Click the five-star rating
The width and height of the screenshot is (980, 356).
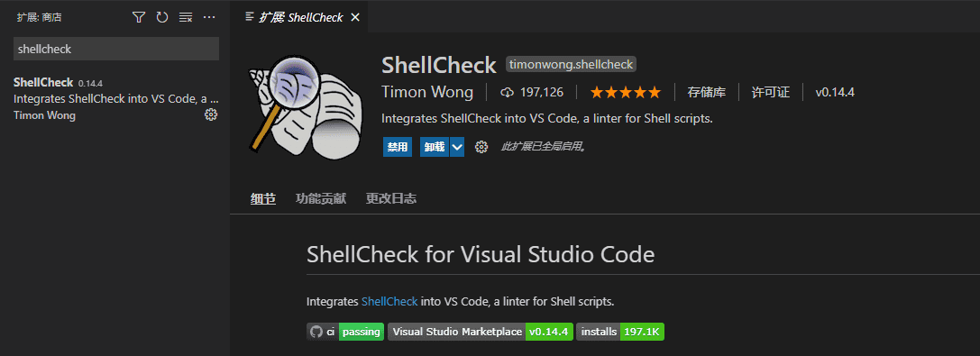(x=625, y=93)
